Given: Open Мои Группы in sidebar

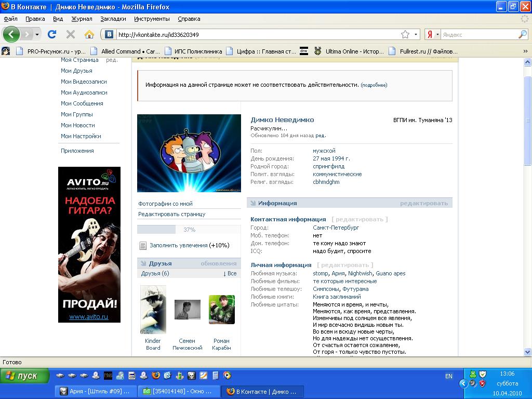Looking at the screenshot, I should point(77,114).
